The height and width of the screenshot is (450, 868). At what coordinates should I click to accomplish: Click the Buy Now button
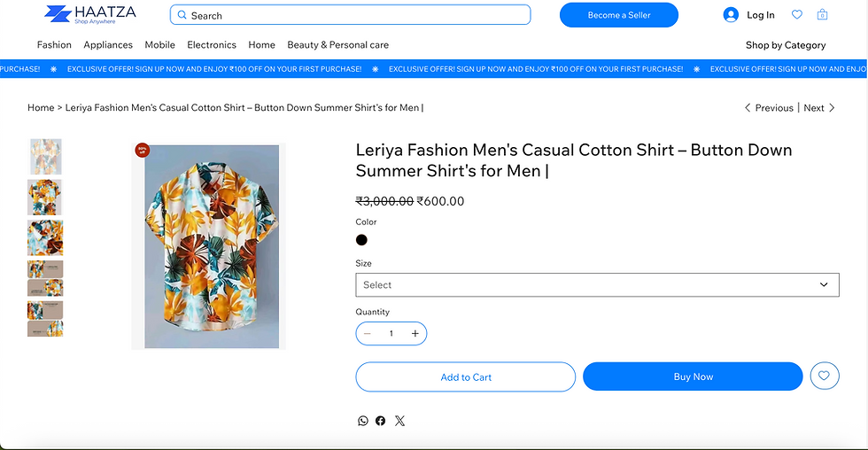(693, 376)
